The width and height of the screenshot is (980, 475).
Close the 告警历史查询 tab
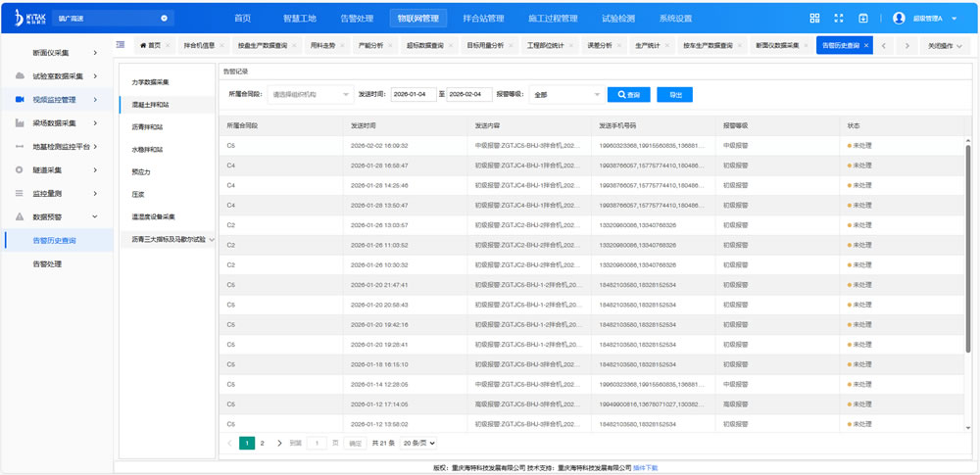(x=865, y=46)
